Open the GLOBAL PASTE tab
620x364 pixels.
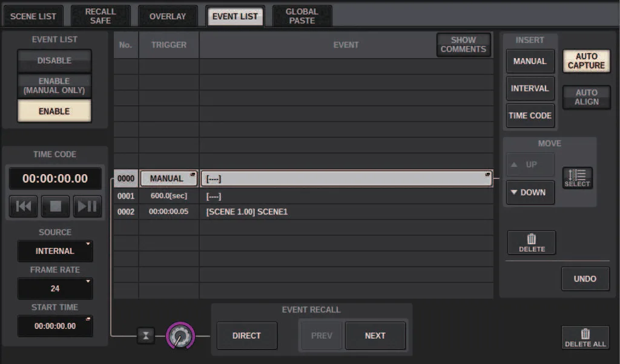pyautogui.click(x=302, y=16)
